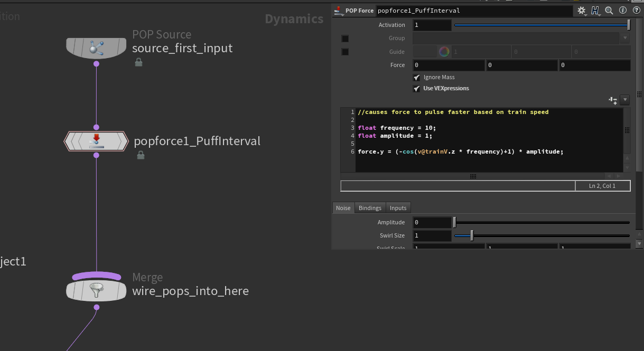Click the Houdini H presets icon
This screenshot has height=351, width=644.
click(x=596, y=11)
